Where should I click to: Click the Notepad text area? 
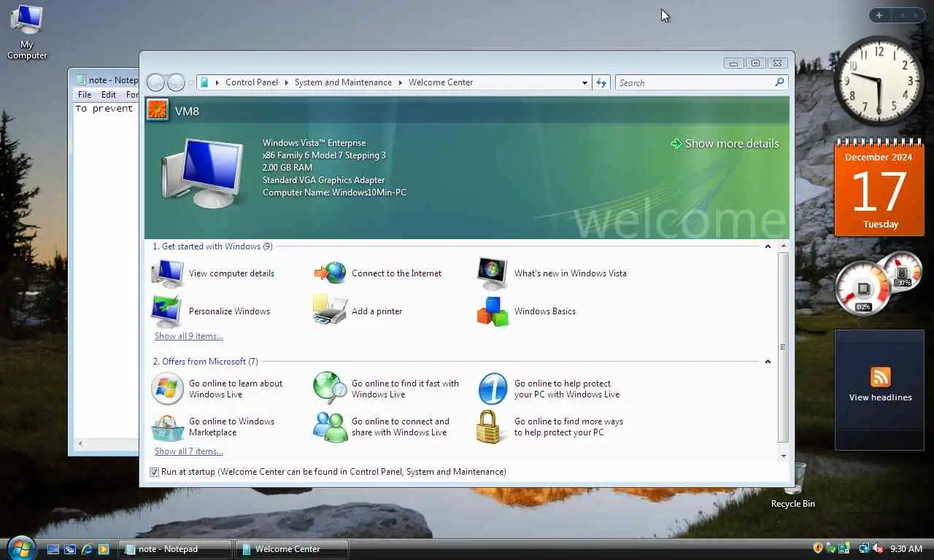point(107,270)
